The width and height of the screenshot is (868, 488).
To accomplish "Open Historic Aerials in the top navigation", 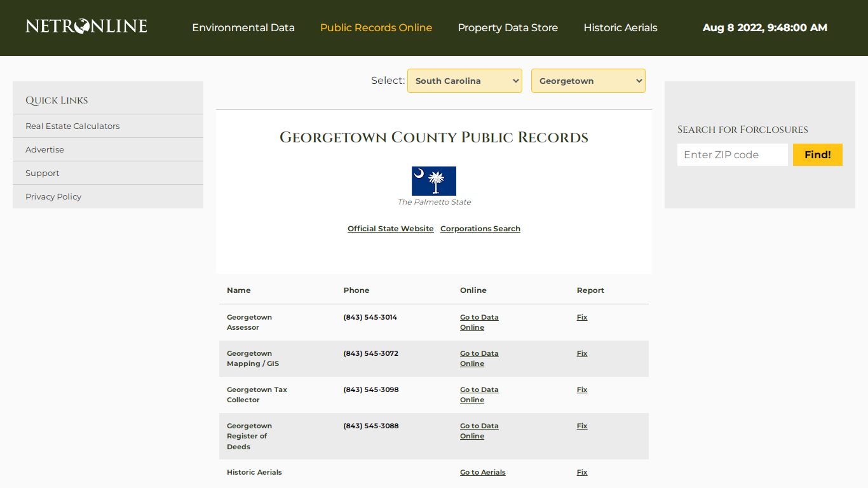I will 620,28.
